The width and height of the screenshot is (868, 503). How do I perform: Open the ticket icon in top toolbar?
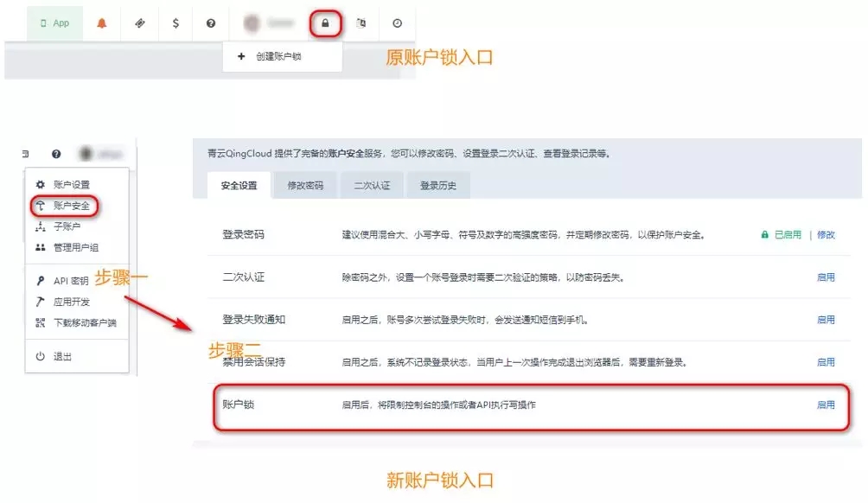click(139, 23)
